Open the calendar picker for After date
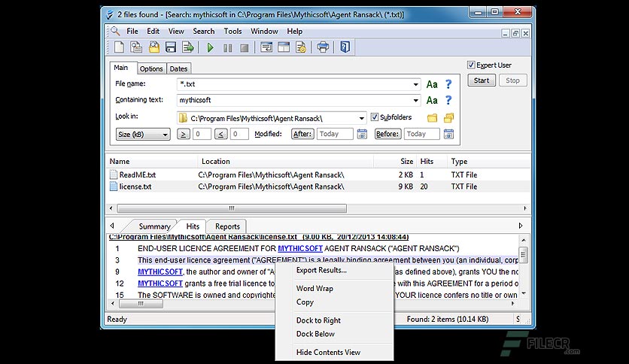 pos(362,134)
